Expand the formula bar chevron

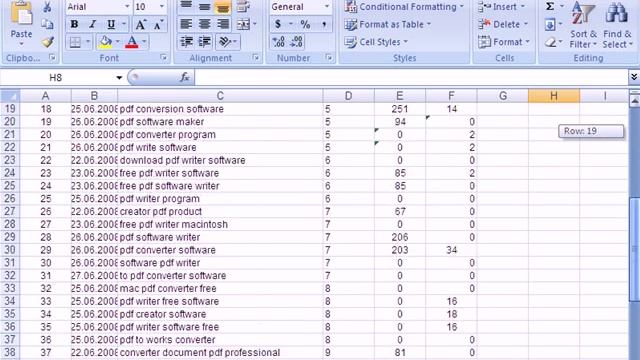click(634, 77)
